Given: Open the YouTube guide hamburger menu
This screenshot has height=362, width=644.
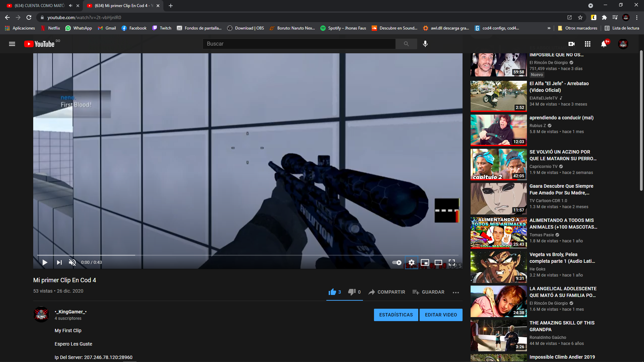Looking at the screenshot, I should point(12,44).
